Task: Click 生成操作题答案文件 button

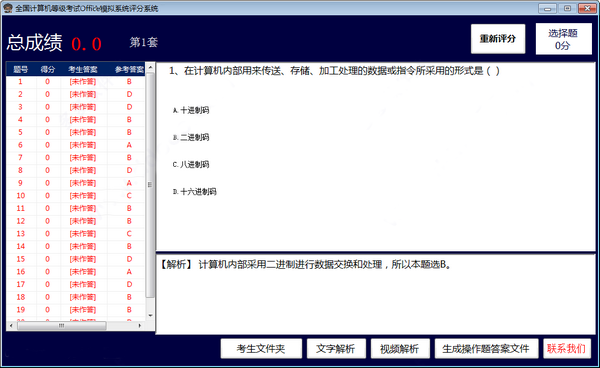Action: point(486,348)
